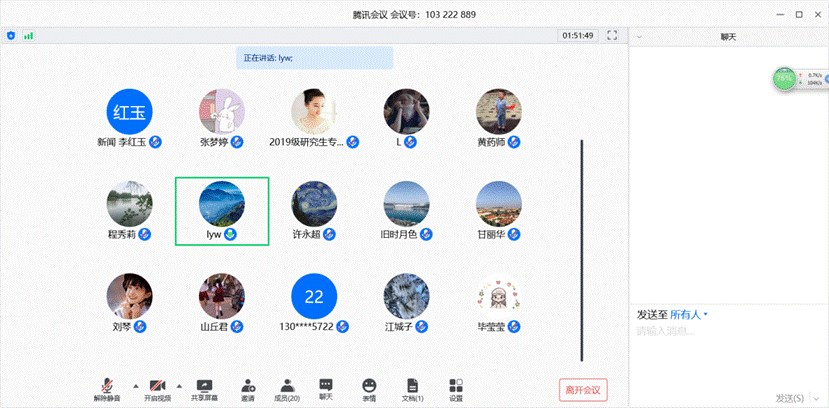
Task: Click the blue shield security icon
Action: (11, 35)
